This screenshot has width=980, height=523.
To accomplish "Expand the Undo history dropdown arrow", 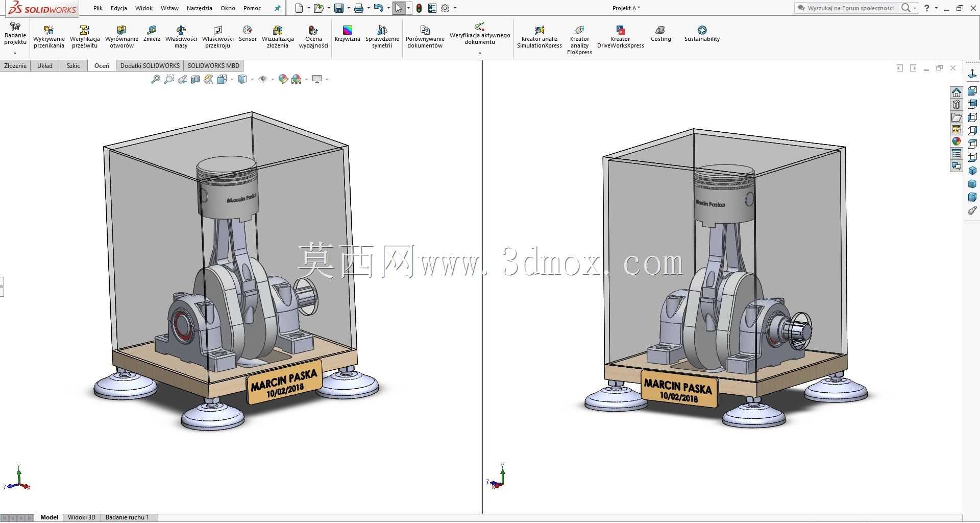I will click(x=388, y=8).
